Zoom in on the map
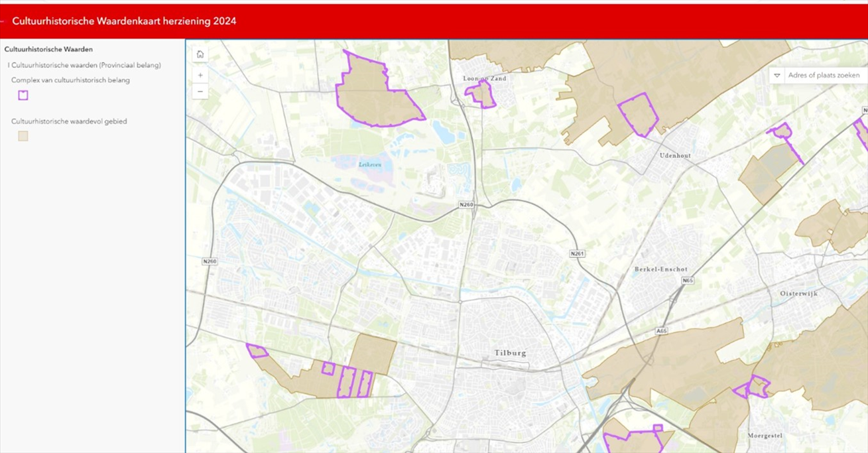Viewport: 868px width, 453px height. click(x=200, y=76)
